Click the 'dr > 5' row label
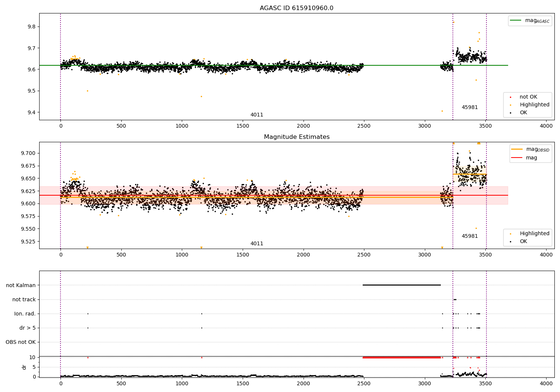 click(x=28, y=328)
